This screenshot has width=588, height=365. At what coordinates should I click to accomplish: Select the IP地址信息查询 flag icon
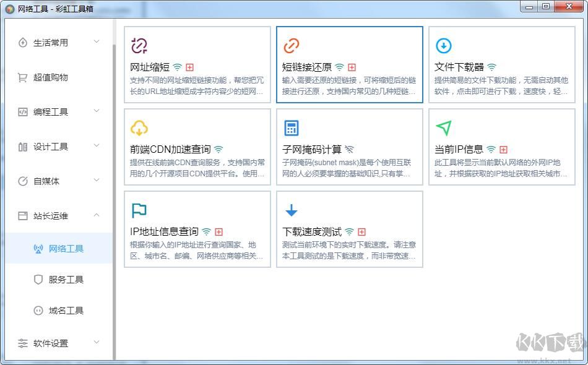[139, 210]
